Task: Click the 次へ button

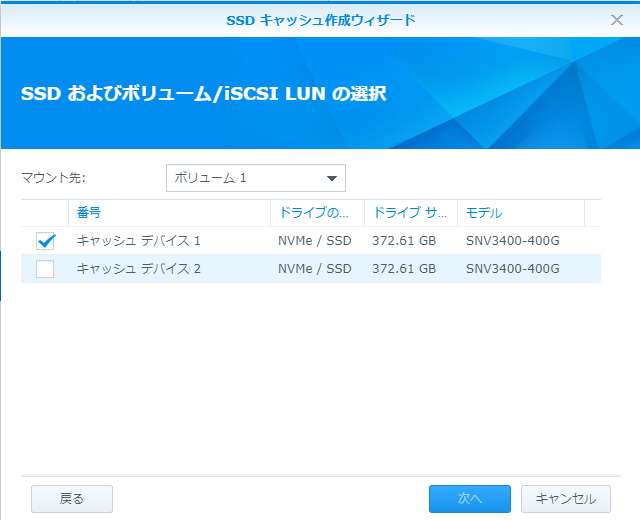Action: coord(469,498)
